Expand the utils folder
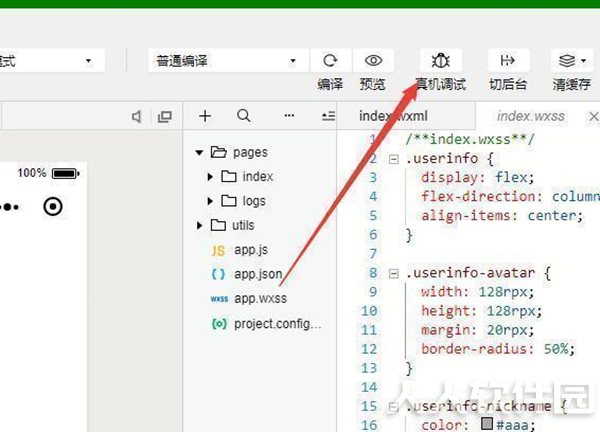The image size is (600, 432). (x=199, y=225)
